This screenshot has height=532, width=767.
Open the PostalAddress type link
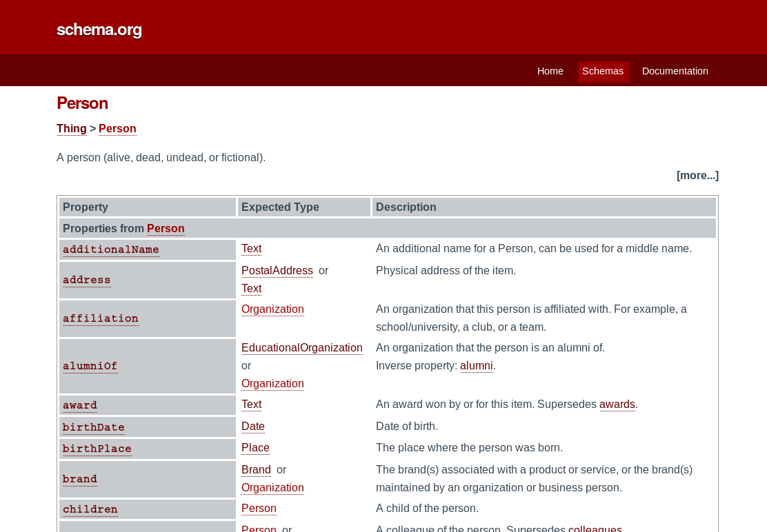pos(277,271)
